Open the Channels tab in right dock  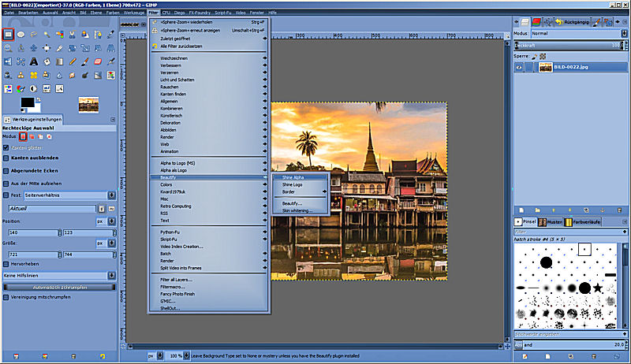click(x=536, y=22)
